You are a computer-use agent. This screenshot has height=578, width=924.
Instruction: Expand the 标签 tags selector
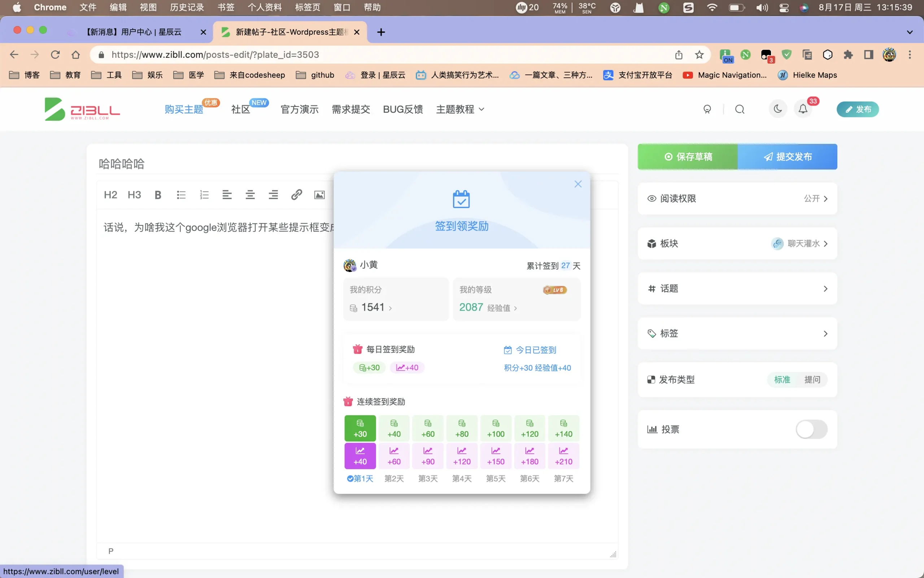pyautogui.click(x=737, y=333)
